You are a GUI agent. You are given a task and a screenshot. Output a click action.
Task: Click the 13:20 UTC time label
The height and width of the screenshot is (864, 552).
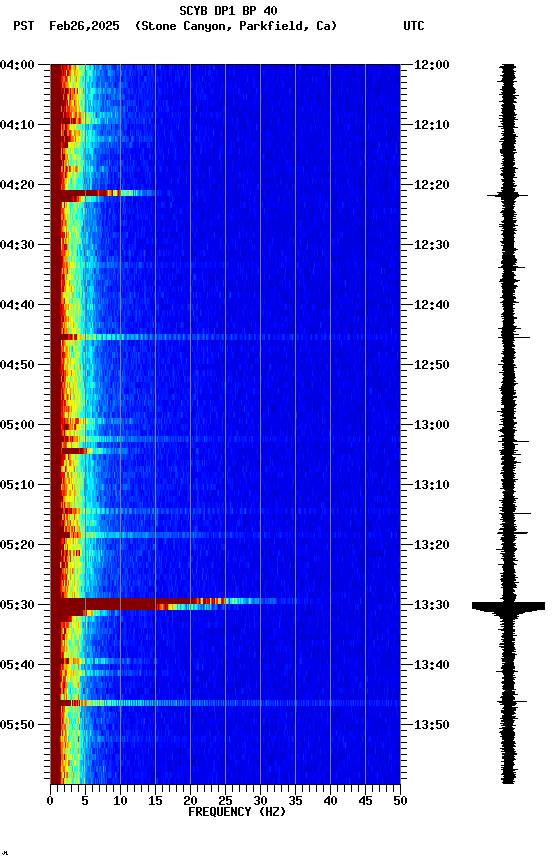[x=432, y=546]
